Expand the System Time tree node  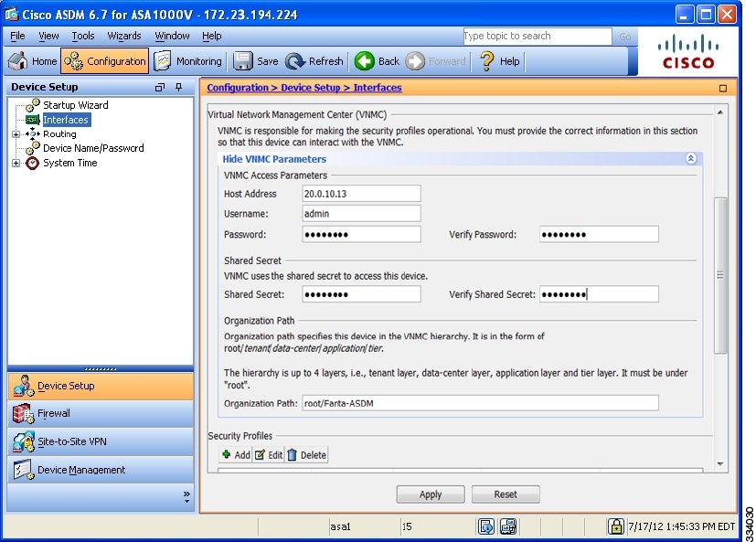pyautogui.click(x=16, y=163)
